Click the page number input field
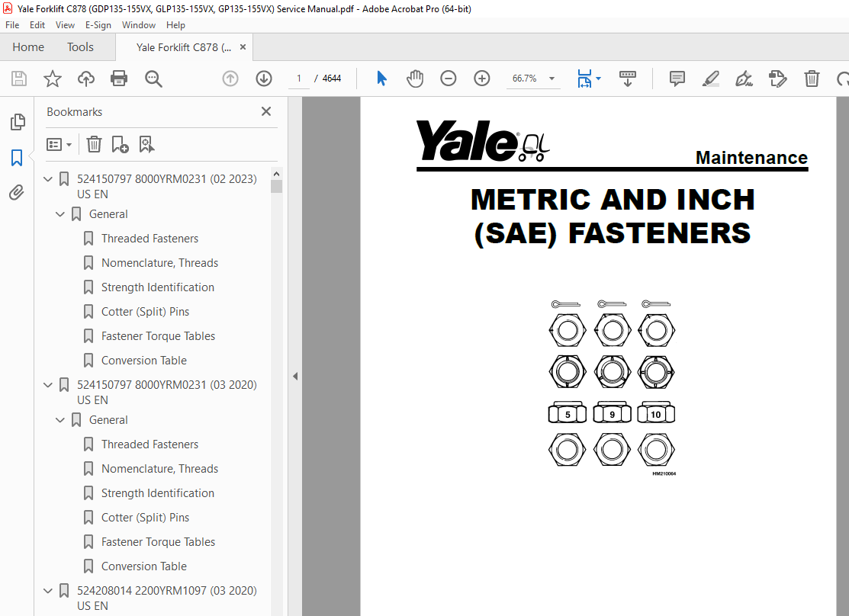The height and width of the screenshot is (616, 849). tap(298, 79)
